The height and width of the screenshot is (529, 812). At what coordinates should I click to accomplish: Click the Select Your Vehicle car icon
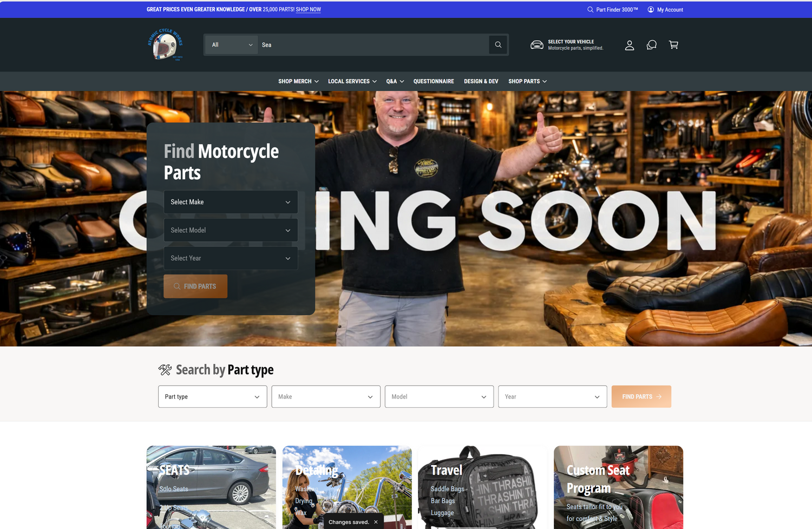(x=536, y=45)
